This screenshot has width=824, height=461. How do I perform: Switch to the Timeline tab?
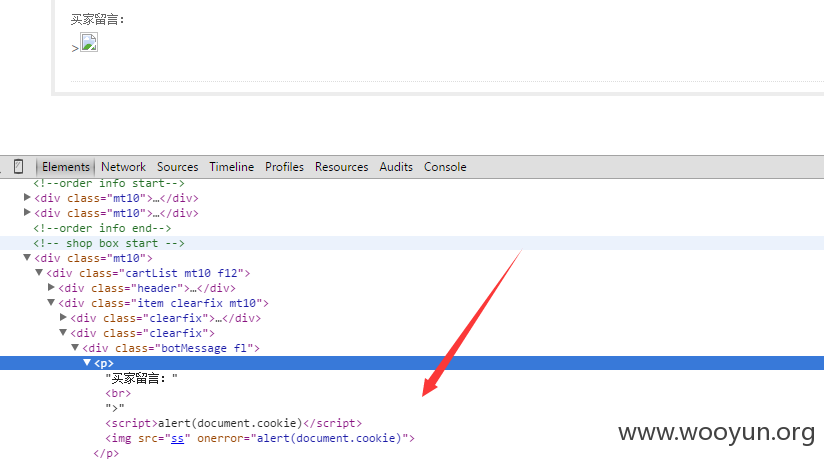coord(232,167)
